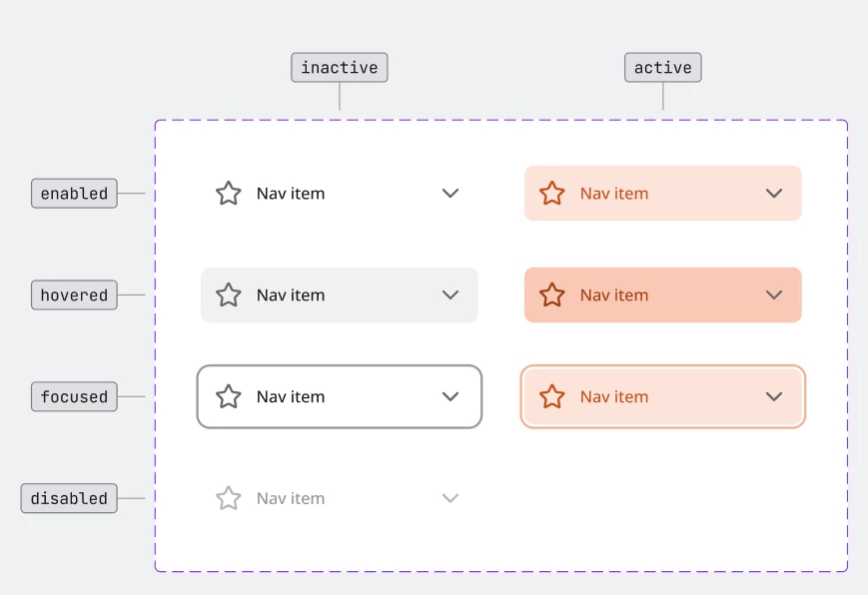Expand chevron in enabled active nav item
The image size is (868, 595).
click(x=774, y=194)
